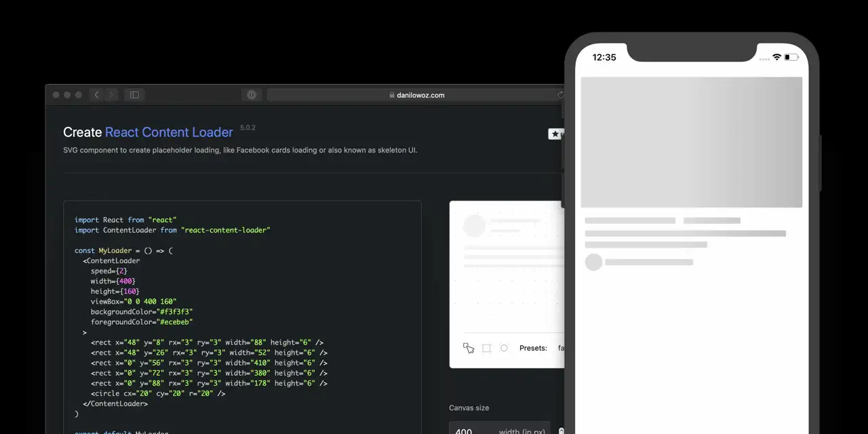Toggle the Safari sidebar icon
The height and width of the screenshot is (434, 868).
[x=134, y=95]
